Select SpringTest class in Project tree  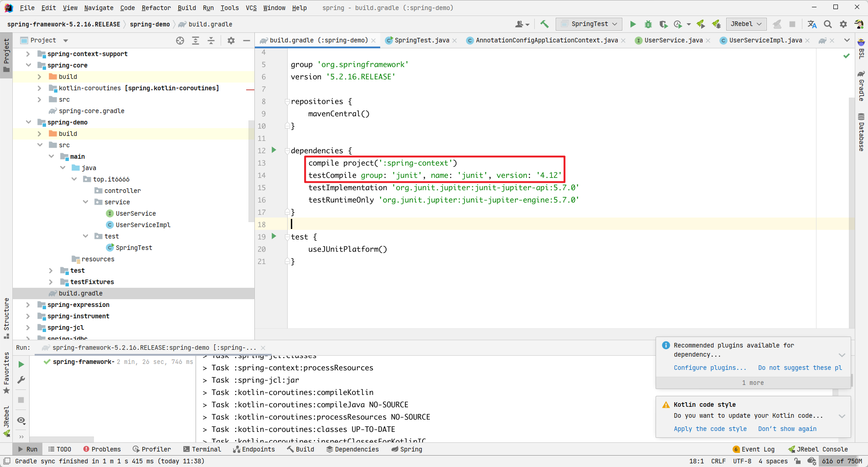(x=134, y=248)
